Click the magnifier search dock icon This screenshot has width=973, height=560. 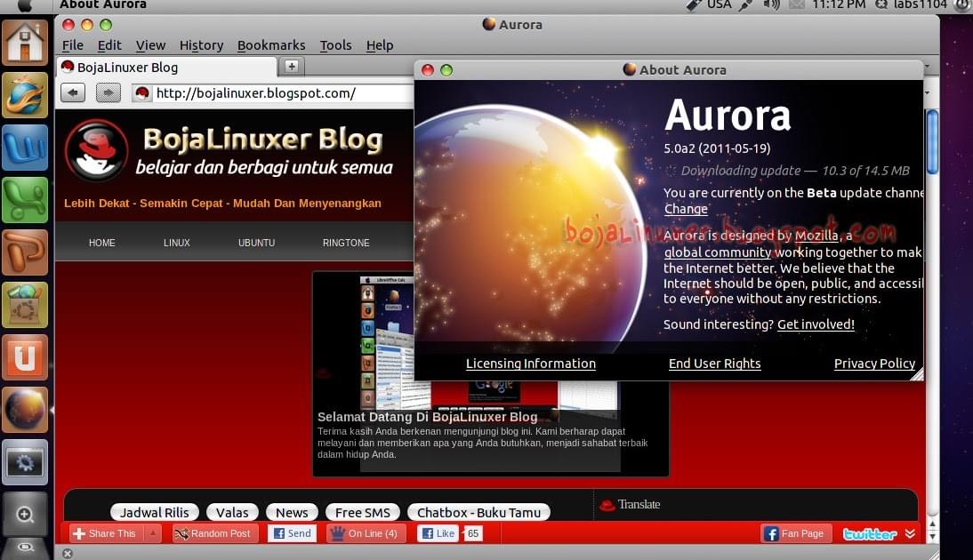point(25,514)
